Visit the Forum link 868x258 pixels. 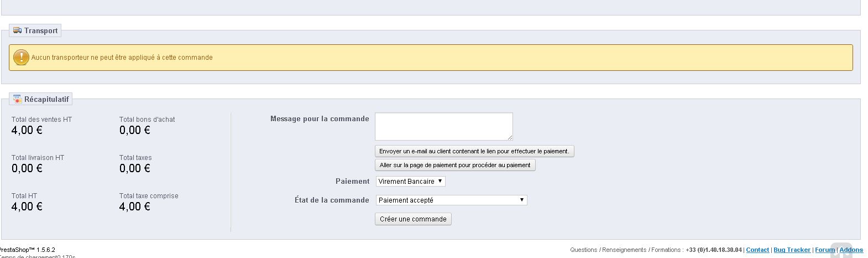click(x=824, y=250)
